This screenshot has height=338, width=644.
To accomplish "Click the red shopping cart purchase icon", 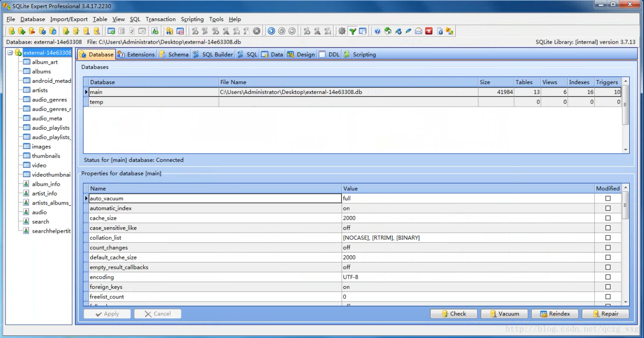I will (x=429, y=31).
